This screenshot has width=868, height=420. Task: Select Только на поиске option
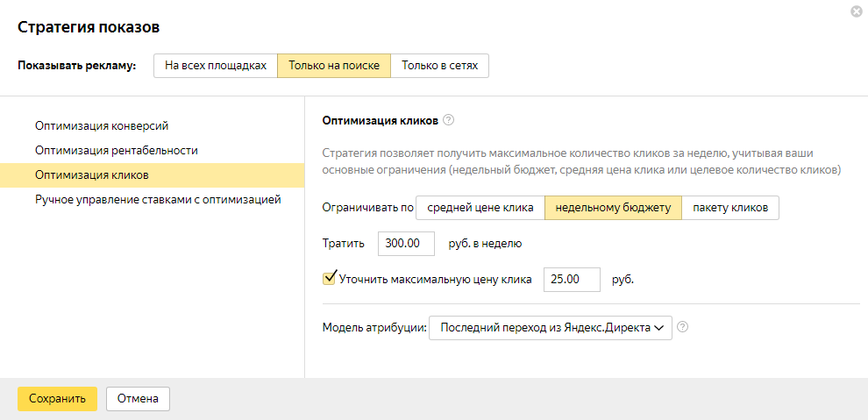(x=334, y=65)
